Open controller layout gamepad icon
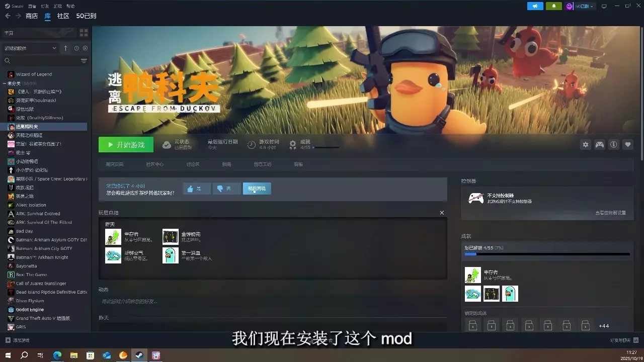Viewport: 644px width, 362px height. click(x=600, y=144)
